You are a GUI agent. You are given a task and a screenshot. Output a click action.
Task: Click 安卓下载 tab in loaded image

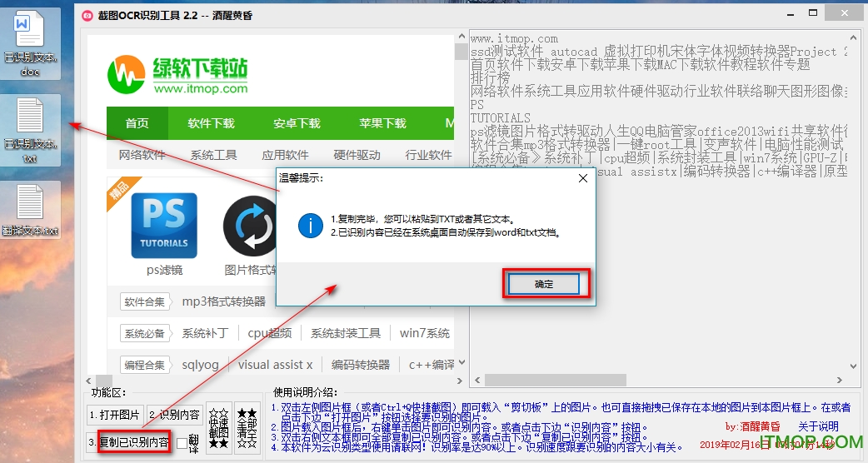(297, 123)
